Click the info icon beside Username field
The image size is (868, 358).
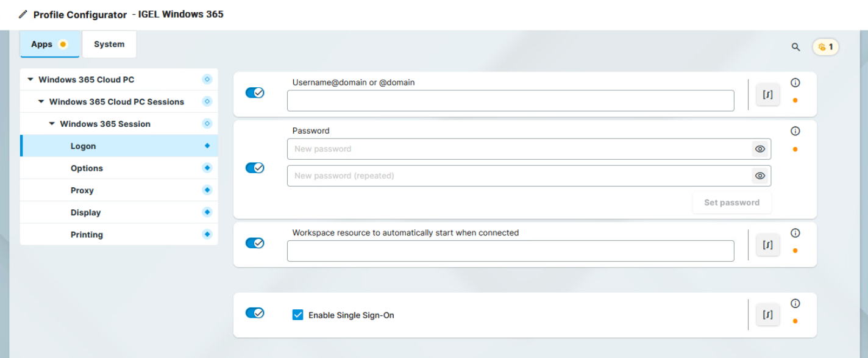coord(795,83)
